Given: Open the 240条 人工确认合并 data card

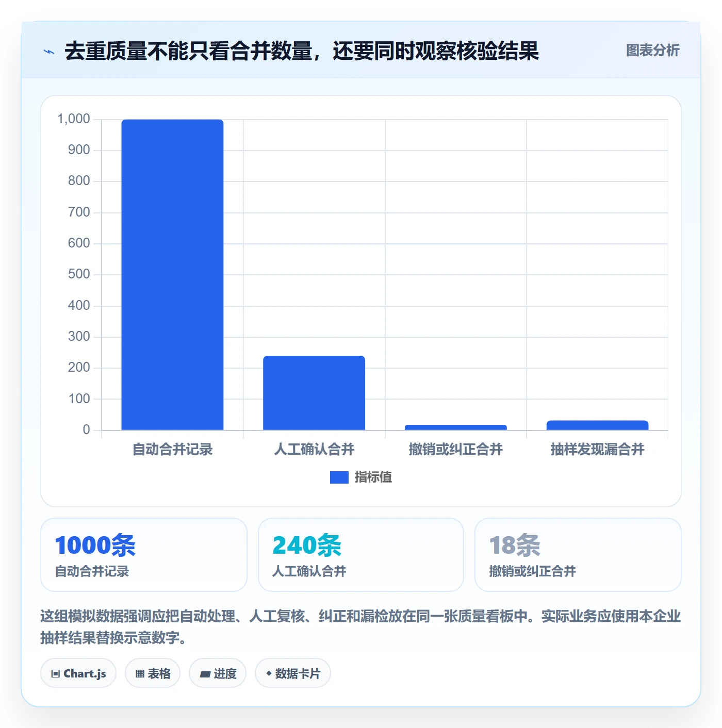Looking at the screenshot, I should [361, 555].
